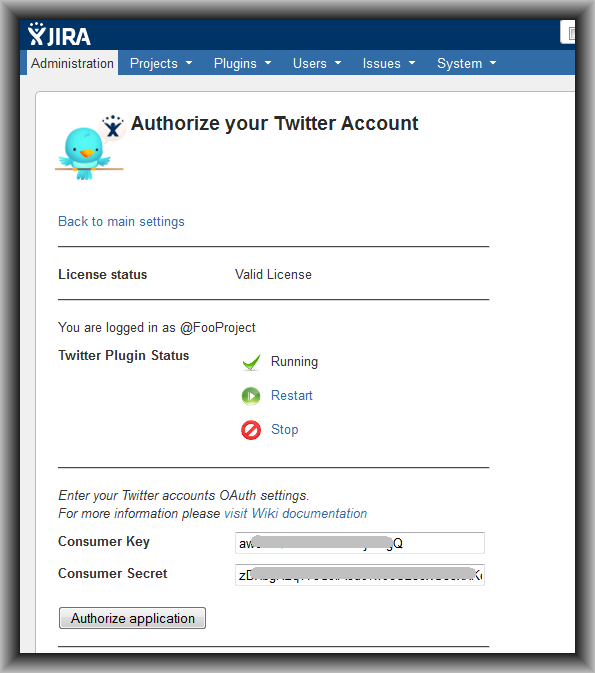Expand the Users dropdown arrow
Viewport: 595px width, 673px height.
pyautogui.click(x=338, y=63)
